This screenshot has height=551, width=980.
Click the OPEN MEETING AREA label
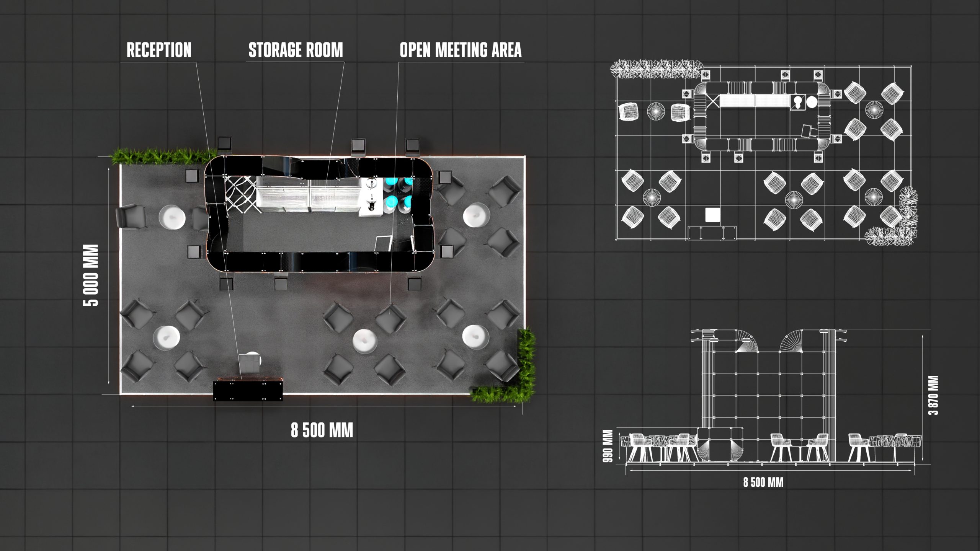(x=461, y=50)
